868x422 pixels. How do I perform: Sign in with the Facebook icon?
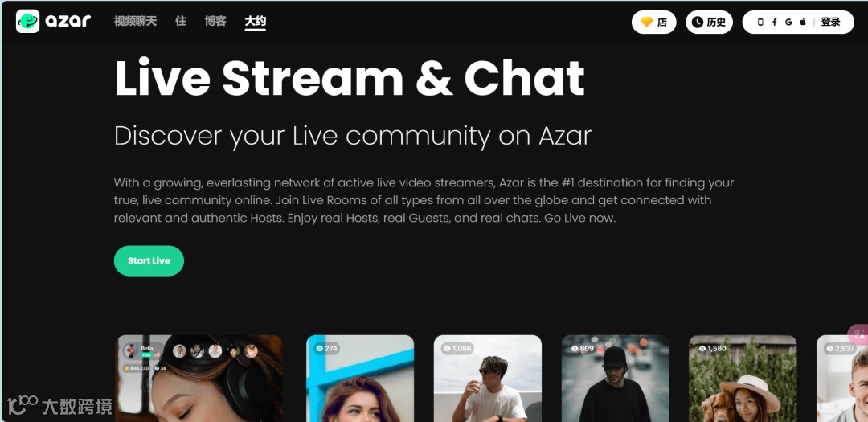[x=774, y=23]
